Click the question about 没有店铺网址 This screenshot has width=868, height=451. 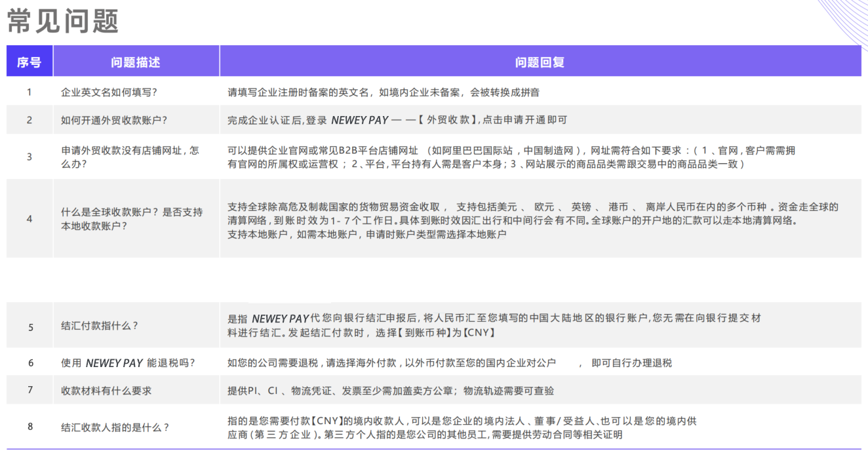130,157
